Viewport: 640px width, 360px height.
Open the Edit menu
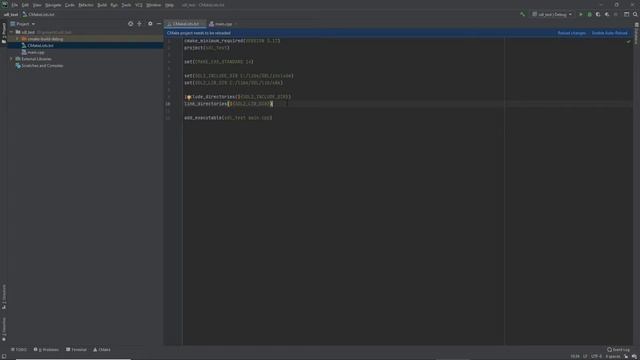pos(25,5)
